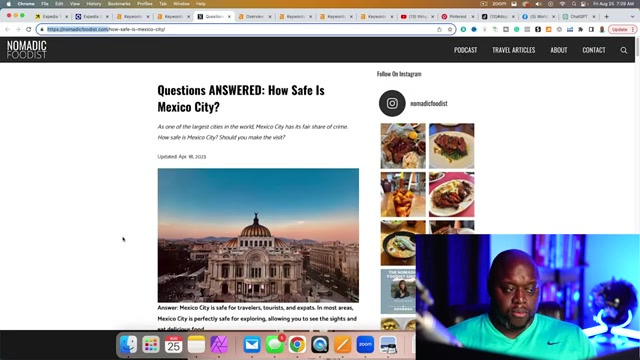Open Preview from the Dock
The image size is (640, 360).
[388, 345]
